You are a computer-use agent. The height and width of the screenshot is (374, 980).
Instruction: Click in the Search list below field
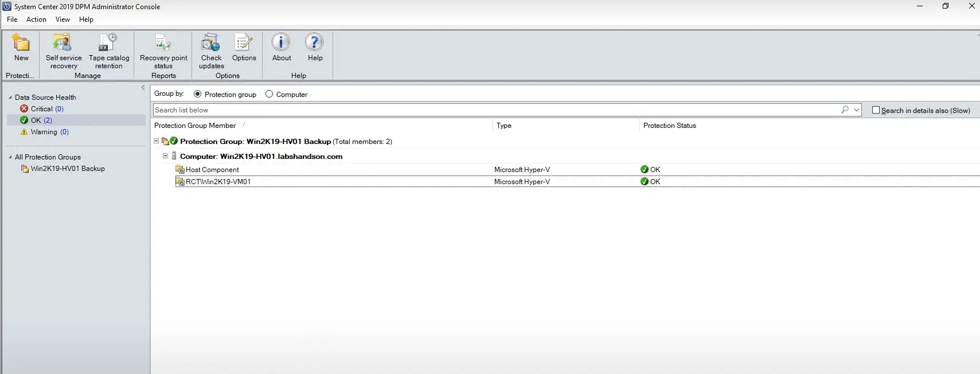coord(496,110)
